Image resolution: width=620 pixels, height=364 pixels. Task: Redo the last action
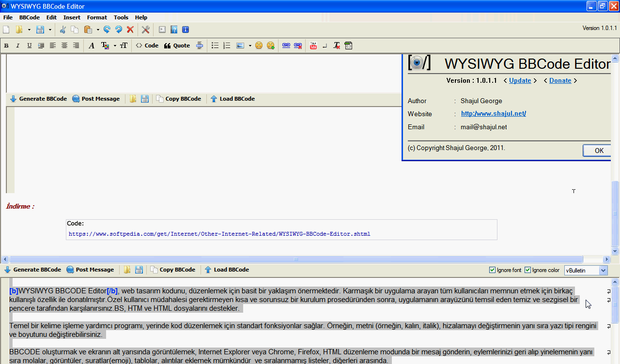coord(119,30)
